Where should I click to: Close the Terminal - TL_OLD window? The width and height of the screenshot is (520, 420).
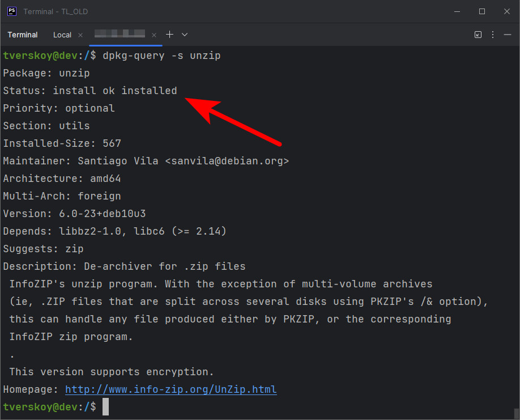click(507, 11)
